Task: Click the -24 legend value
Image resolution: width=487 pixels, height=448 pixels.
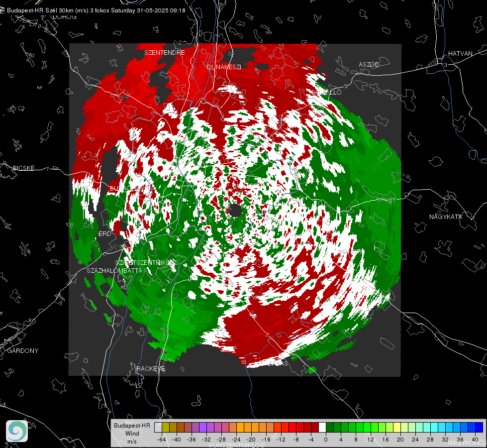Action: [x=236, y=440]
